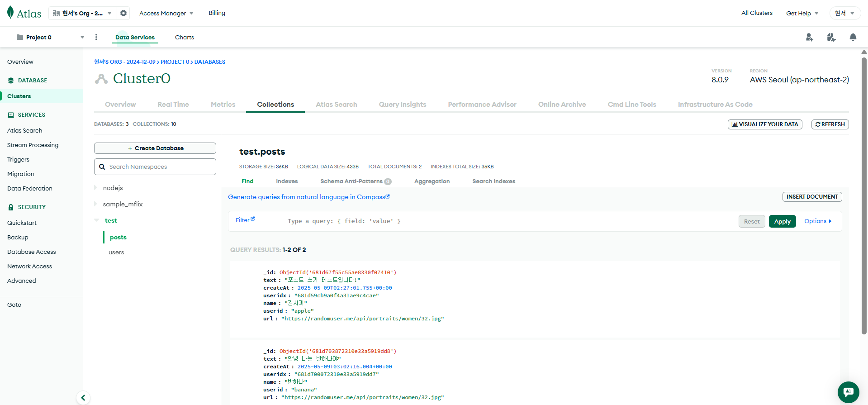
Task: Open Metrics tab
Action: coord(223,104)
